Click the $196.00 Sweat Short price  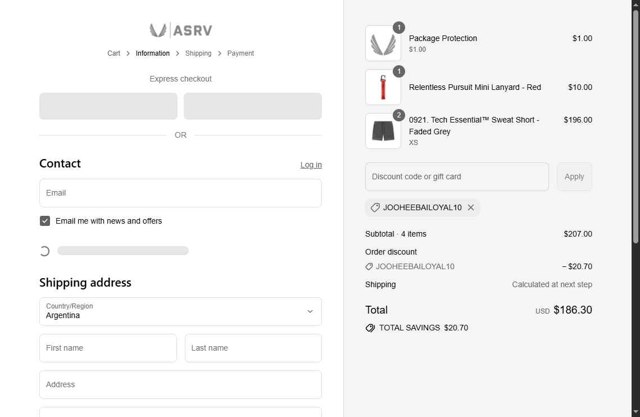(x=578, y=120)
